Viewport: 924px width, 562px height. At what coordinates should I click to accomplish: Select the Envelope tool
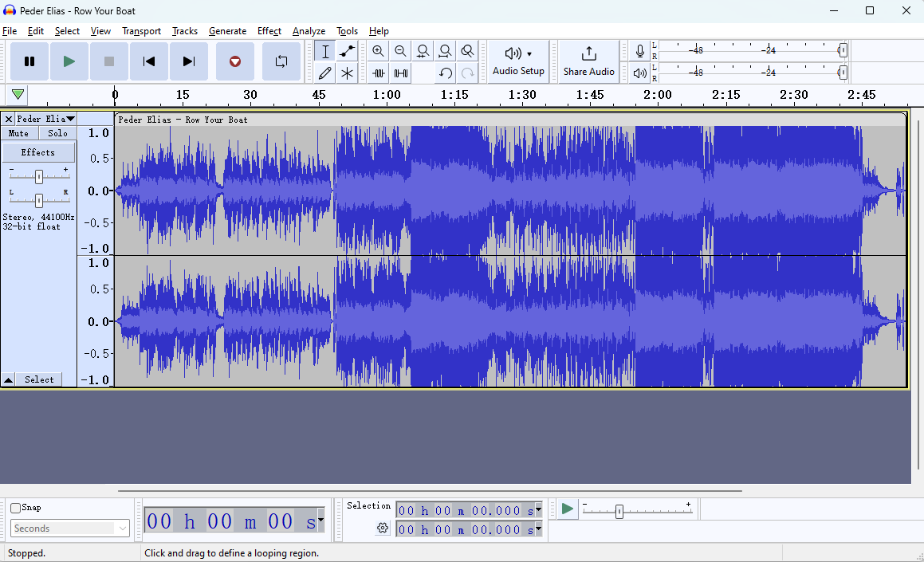pos(347,51)
